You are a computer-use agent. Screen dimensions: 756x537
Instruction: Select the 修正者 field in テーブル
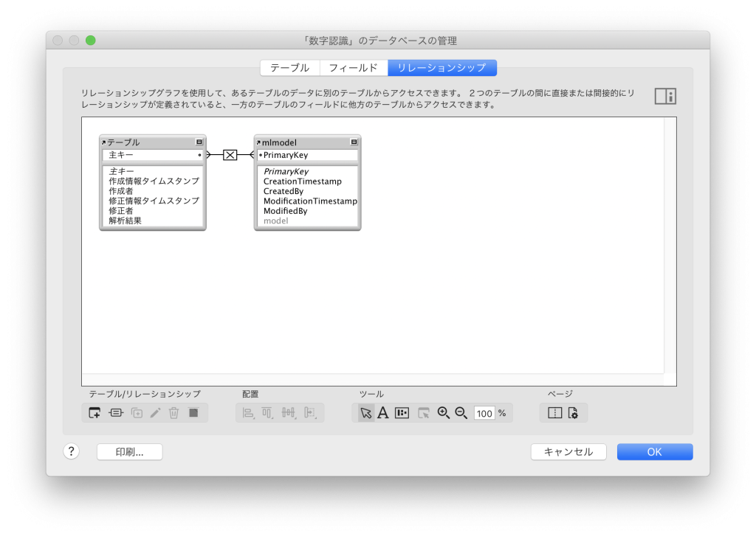point(120,211)
